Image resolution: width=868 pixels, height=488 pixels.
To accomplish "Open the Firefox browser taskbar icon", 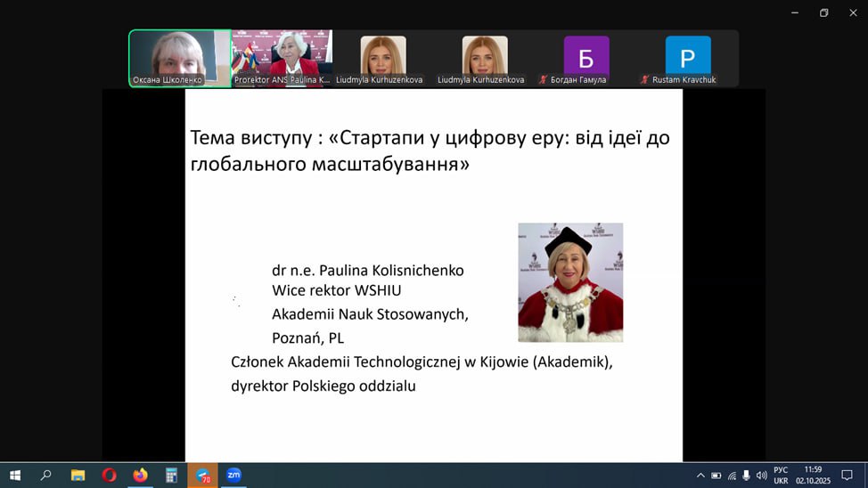I will coord(140,475).
